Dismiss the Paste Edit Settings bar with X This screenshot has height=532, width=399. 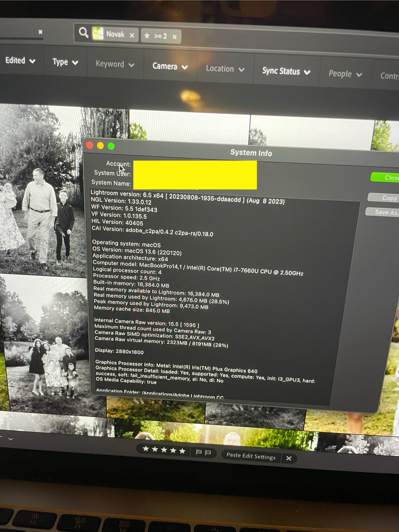click(x=289, y=458)
